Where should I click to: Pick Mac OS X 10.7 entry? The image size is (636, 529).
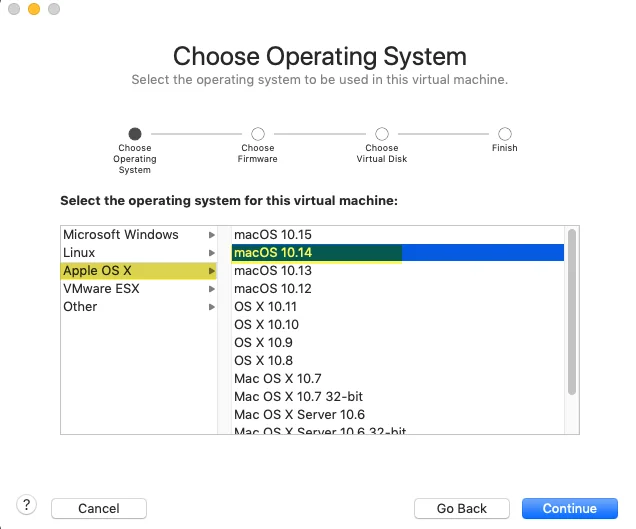(x=398, y=378)
